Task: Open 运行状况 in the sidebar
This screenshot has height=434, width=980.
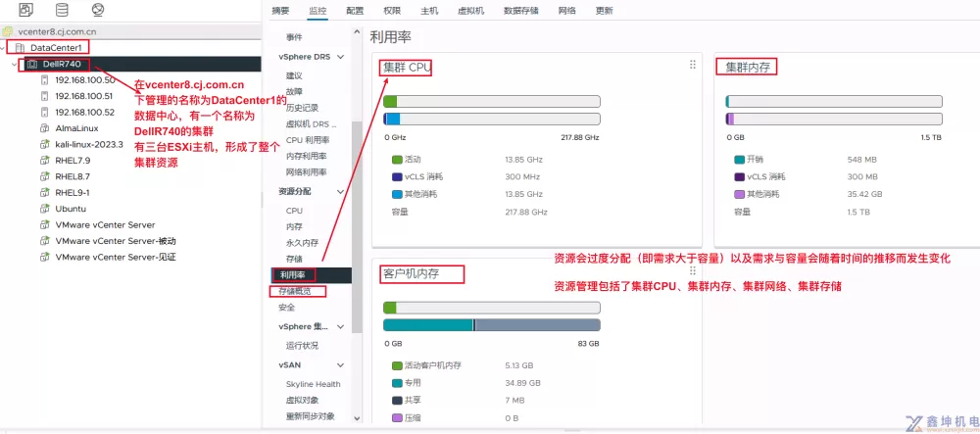Action: pos(302,345)
